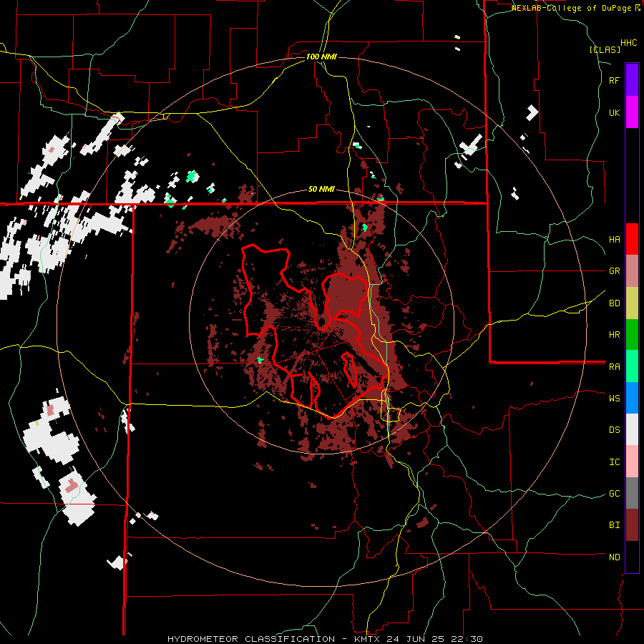The width and height of the screenshot is (644, 644).
Task: Click the magenta UK legend swatch
Action: pos(632,112)
